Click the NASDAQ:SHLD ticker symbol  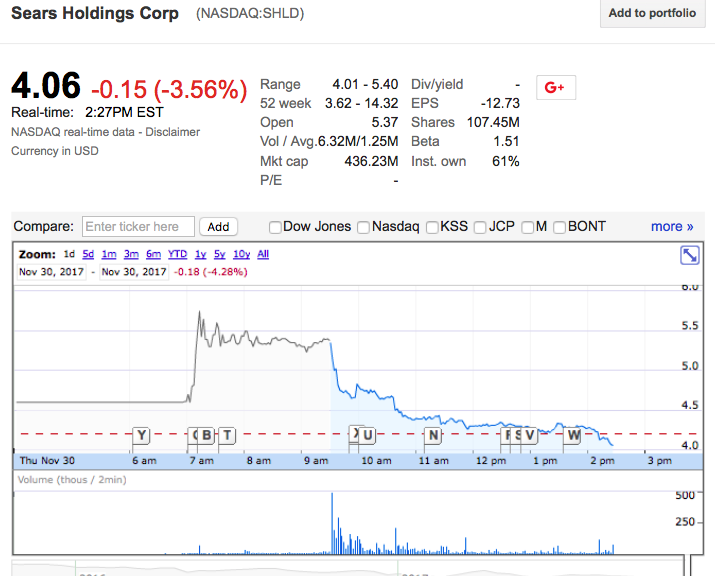pos(250,13)
